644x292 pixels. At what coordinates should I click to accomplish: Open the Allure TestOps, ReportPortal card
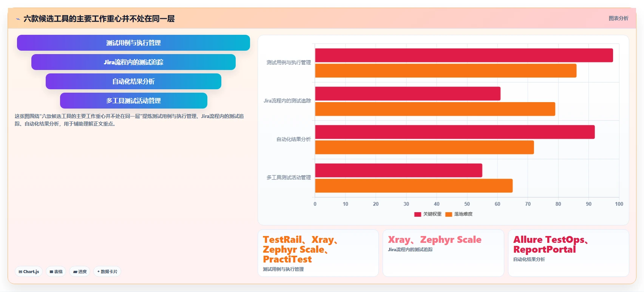[x=568, y=253]
